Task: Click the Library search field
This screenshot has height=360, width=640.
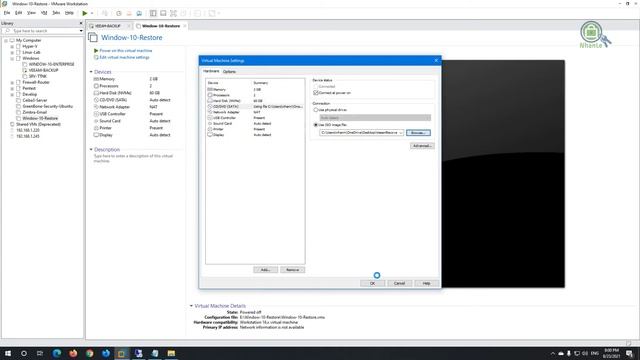Action: pyautogui.click(x=41, y=31)
